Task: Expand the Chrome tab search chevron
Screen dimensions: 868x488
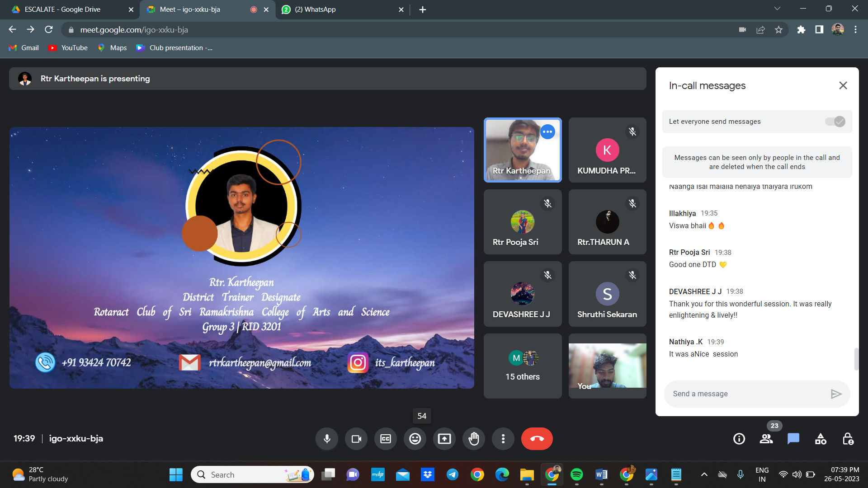Action: click(x=777, y=9)
